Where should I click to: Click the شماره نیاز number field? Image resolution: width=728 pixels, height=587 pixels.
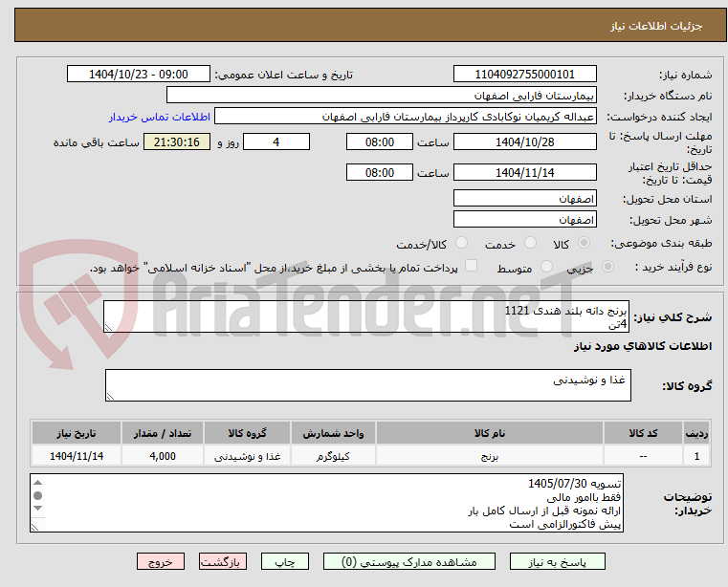(524, 75)
